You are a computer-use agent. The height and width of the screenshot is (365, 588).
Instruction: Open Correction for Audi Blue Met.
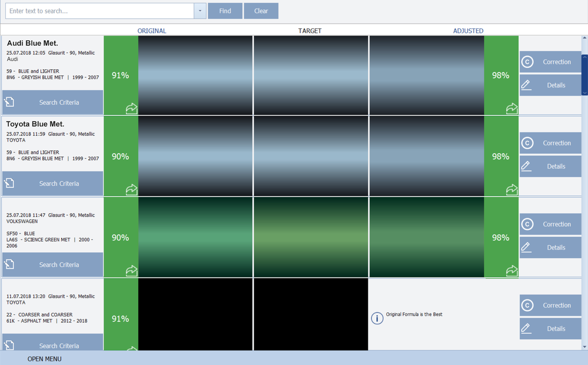click(550, 62)
